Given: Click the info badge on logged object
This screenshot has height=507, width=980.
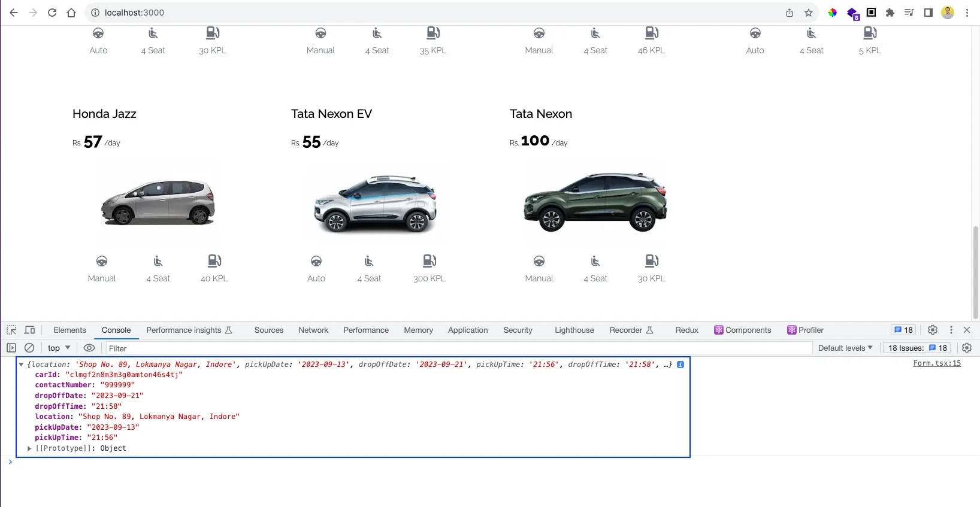Looking at the screenshot, I should coord(680,364).
